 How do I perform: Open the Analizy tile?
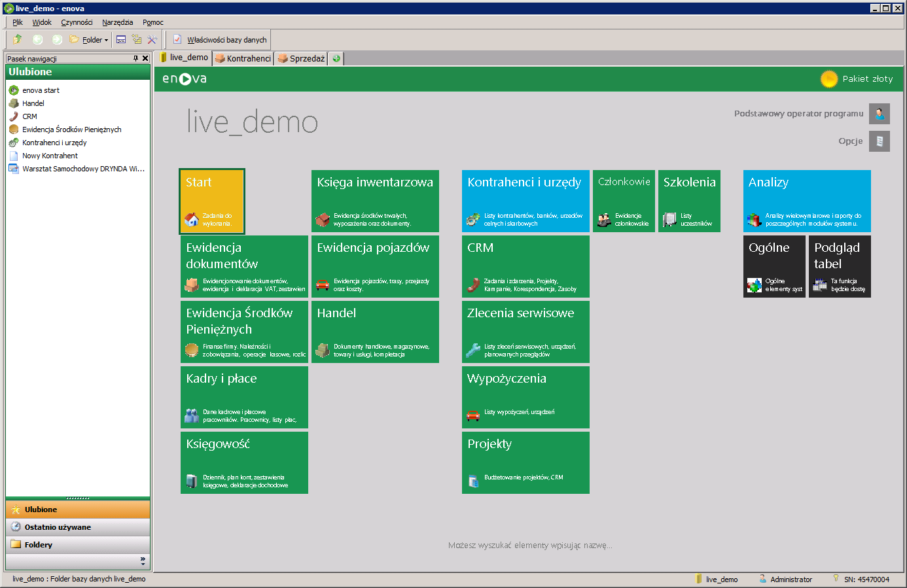[x=807, y=201]
